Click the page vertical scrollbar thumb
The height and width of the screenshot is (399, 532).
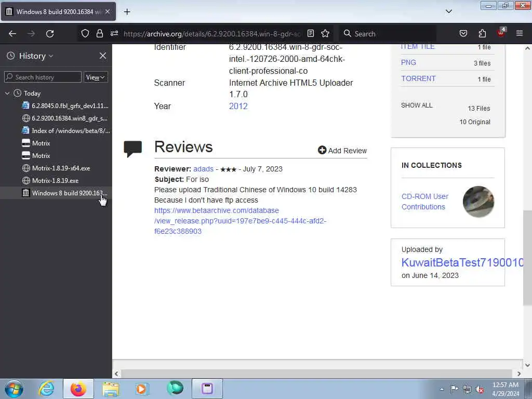pyautogui.click(x=527, y=258)
